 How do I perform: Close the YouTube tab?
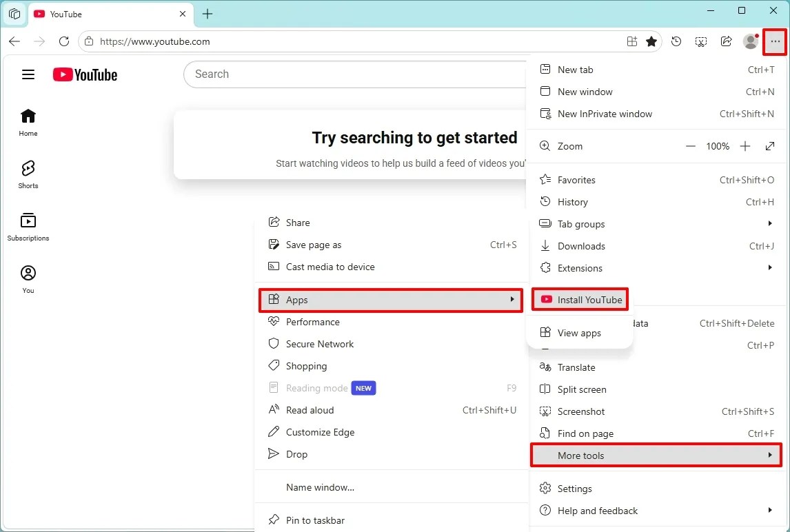(x=183, y=14)
